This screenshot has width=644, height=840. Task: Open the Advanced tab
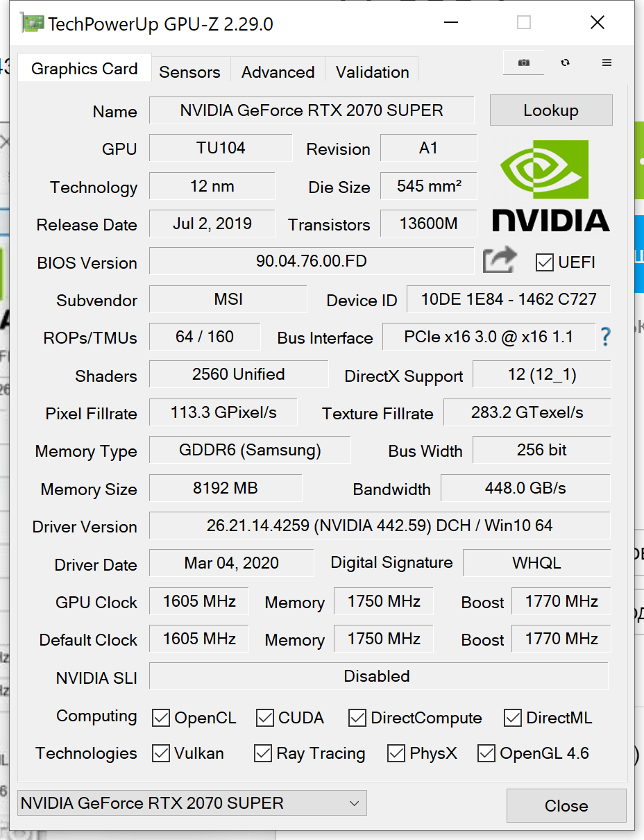(278, 72)
